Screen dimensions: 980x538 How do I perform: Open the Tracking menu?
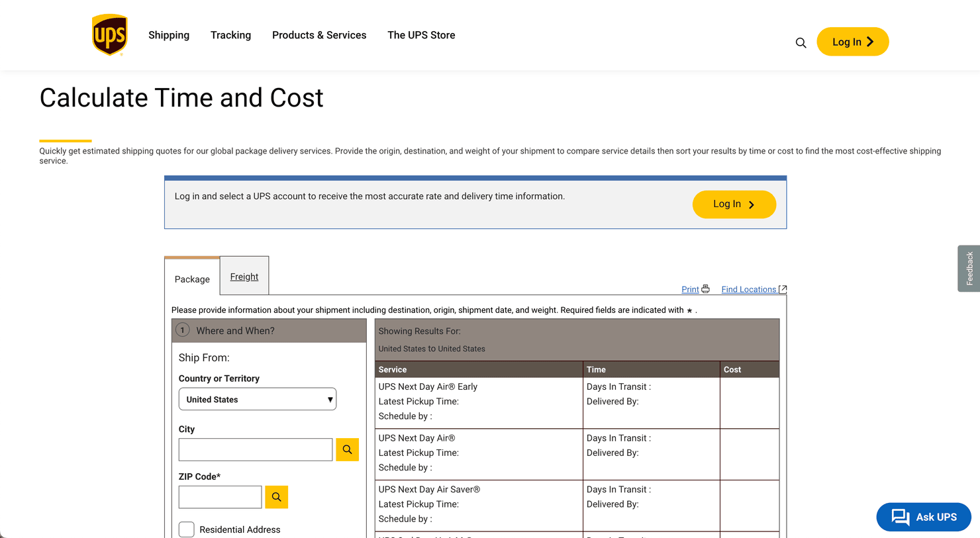click(x=230, y=35)
